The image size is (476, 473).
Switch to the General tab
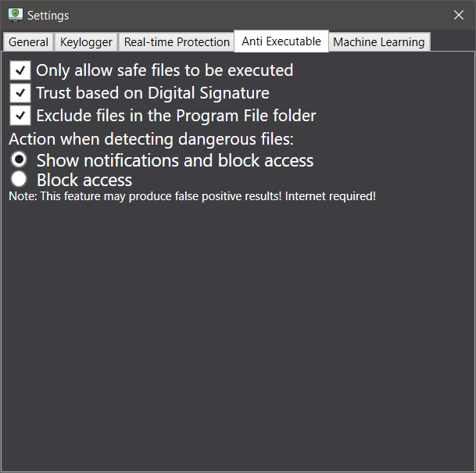(x=29, y=42)
